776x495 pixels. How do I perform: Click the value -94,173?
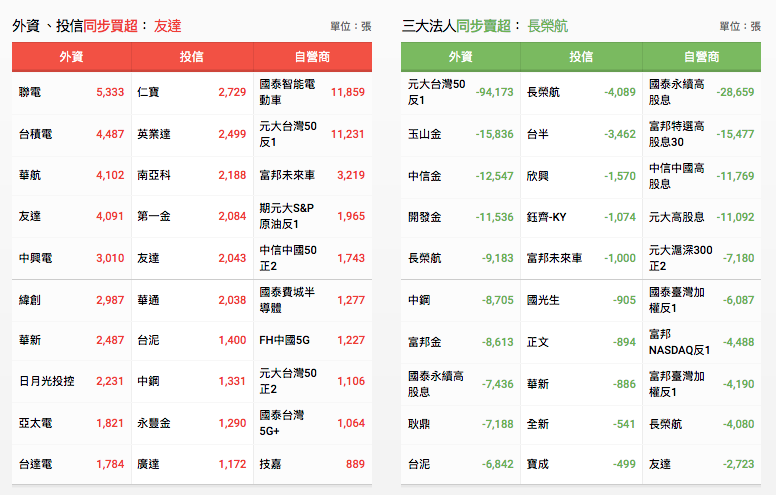494,92
